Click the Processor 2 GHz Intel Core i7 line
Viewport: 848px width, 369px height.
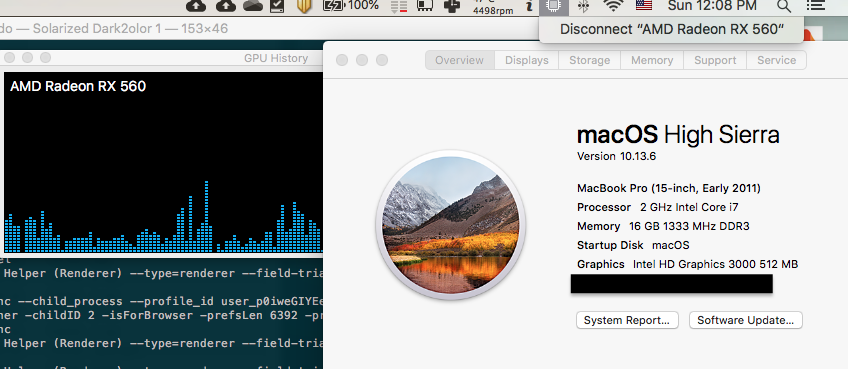click(658, 207)
